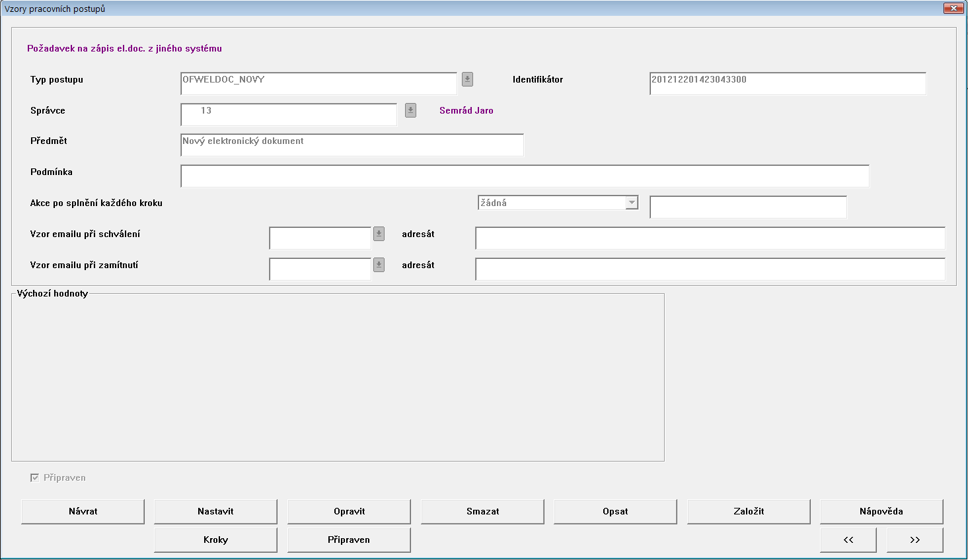Image resolution: width=968 pixels, height=560 pixels.
Task: Create new record with Založit
Action: point(749,511)
